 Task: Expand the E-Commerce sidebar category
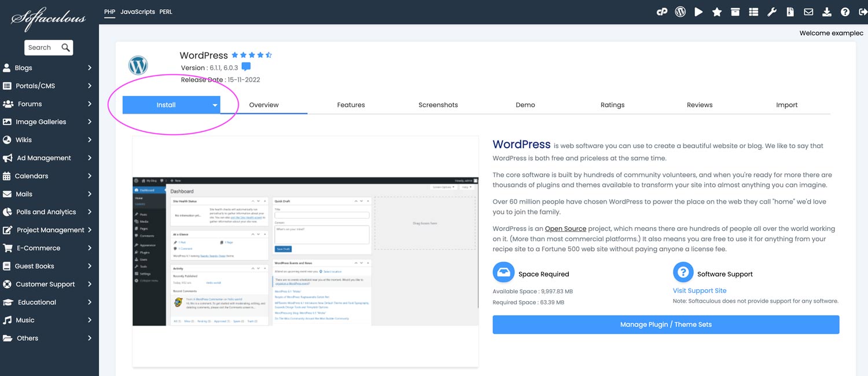(x=47, y=248)
